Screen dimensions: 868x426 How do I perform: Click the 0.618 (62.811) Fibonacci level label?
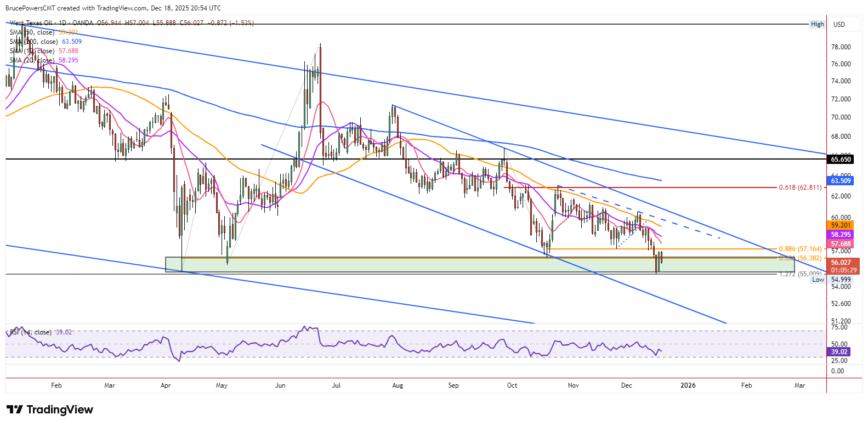(x=800, y=188)
